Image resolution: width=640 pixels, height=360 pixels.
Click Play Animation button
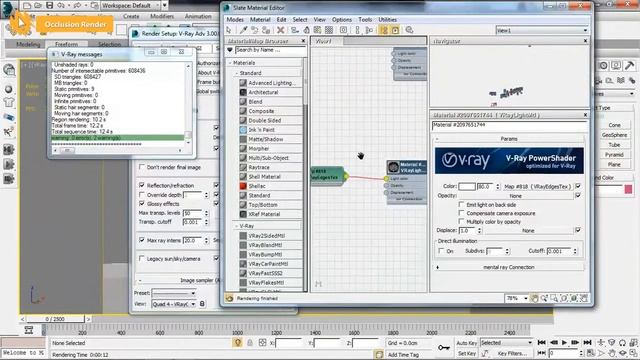tap(564, 343)
